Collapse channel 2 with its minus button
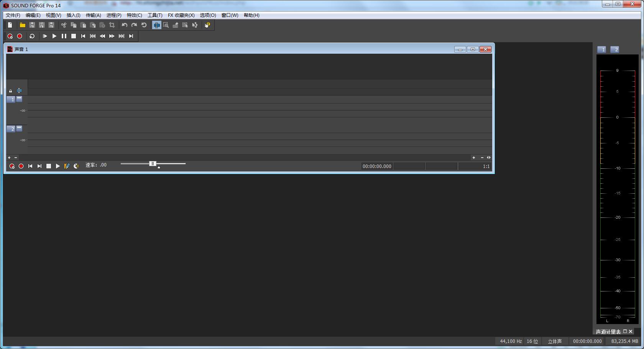This screenshot has width=644, height=349. (x=19, y=128)
